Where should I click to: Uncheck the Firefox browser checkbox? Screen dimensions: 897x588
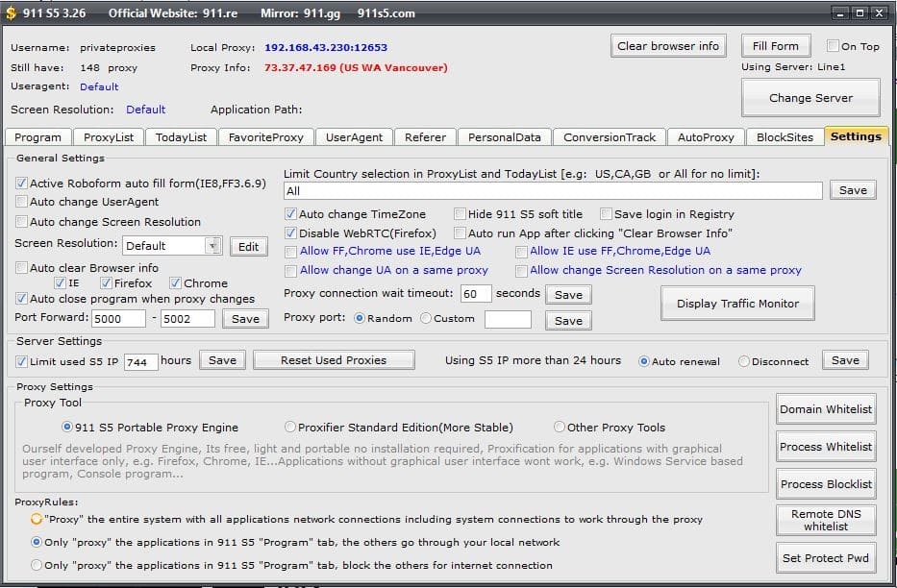tap(106, 282)
